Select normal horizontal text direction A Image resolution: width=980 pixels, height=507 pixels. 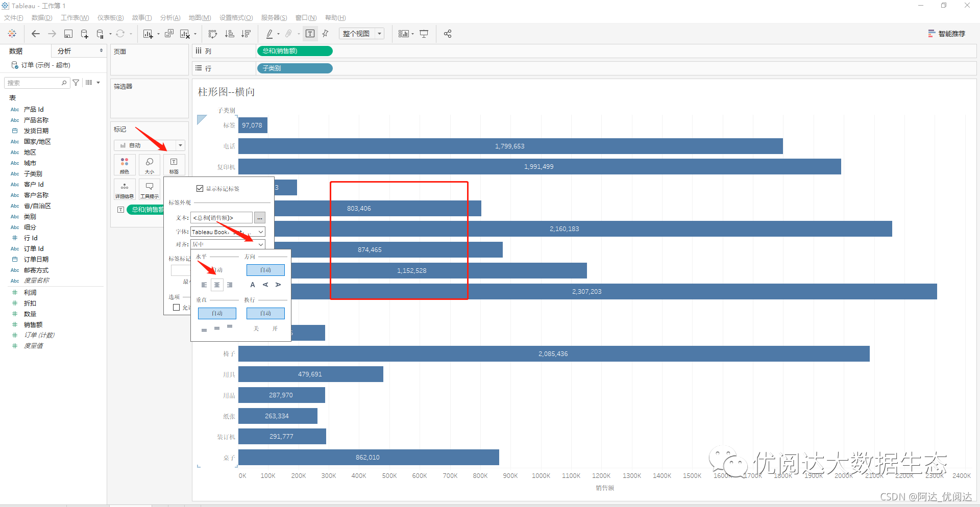253,285
